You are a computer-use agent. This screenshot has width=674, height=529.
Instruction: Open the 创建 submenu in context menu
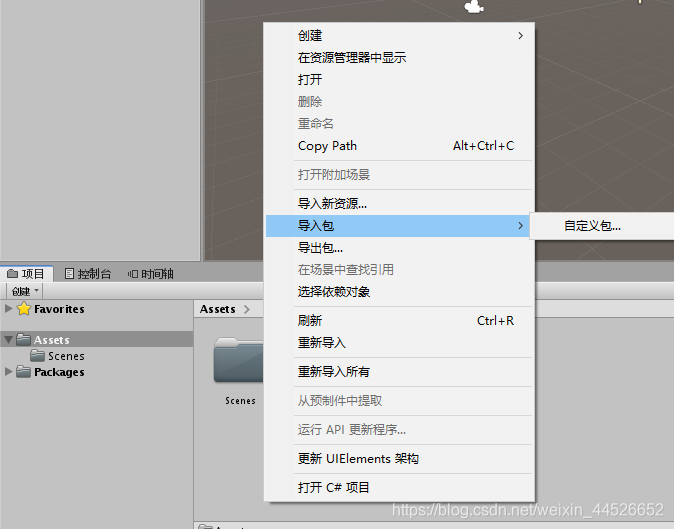pyautogui.click(x=400, y=35)
